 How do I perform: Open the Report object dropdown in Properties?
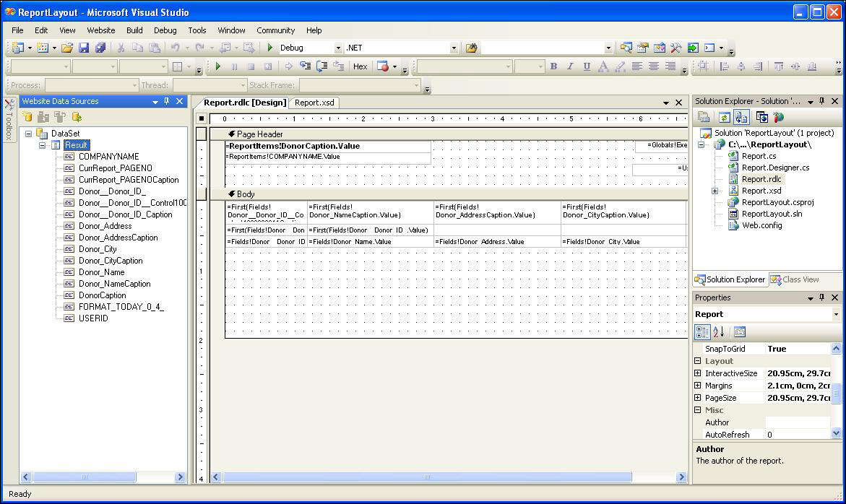836,314
